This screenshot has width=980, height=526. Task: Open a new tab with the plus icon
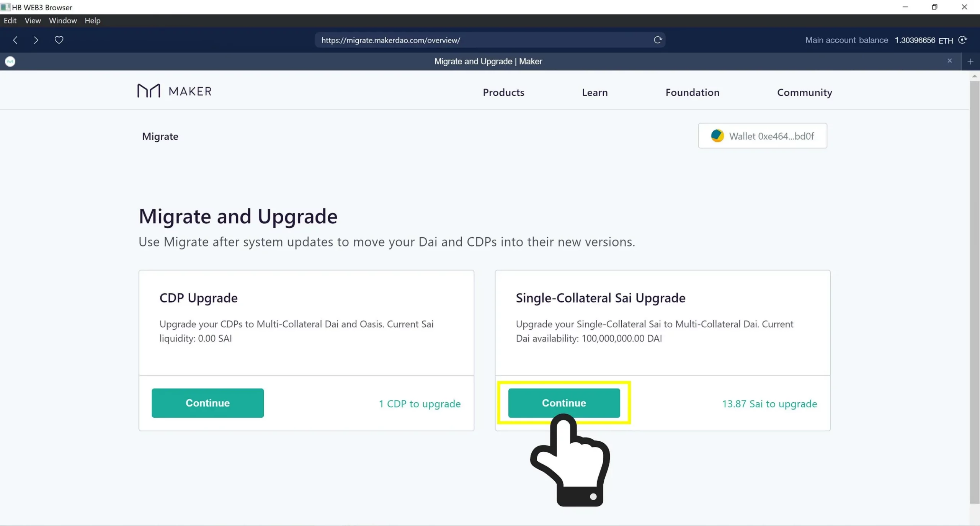(971, 61)
